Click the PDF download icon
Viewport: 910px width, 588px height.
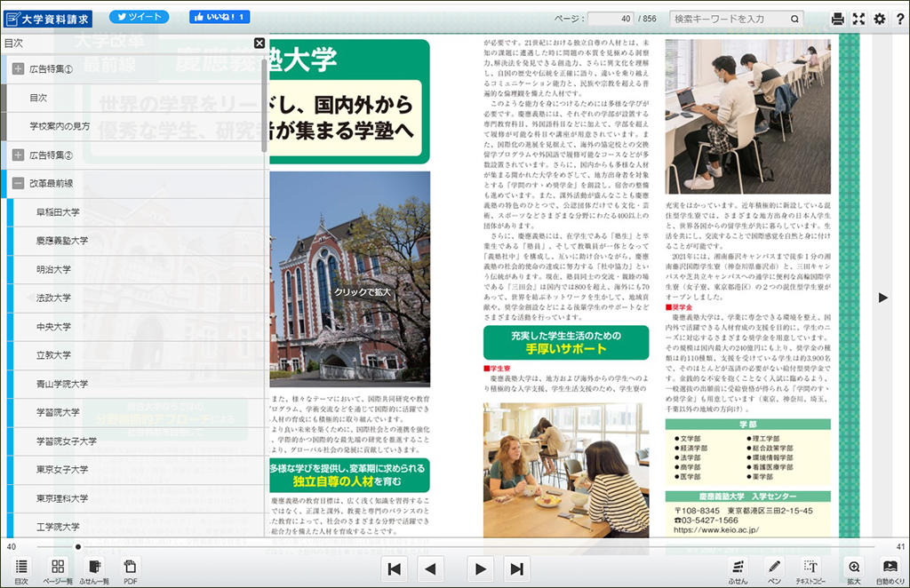click(130, 569)
